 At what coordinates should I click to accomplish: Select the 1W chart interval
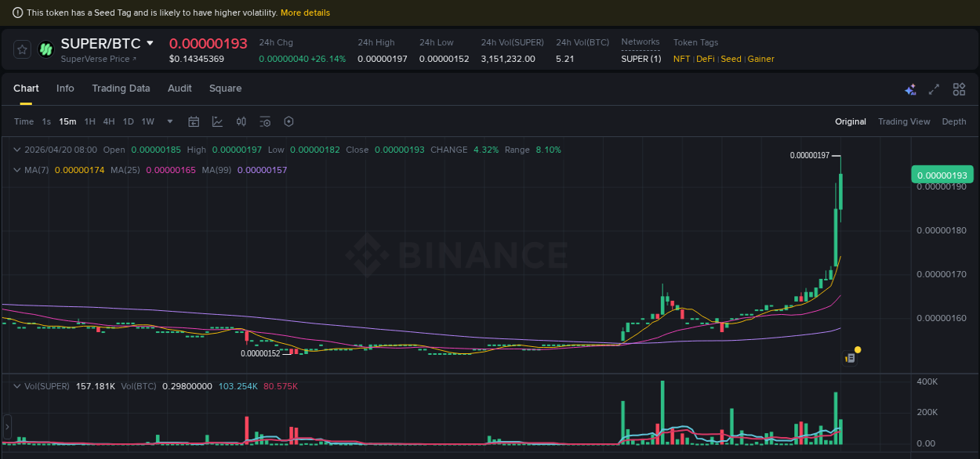coord(147,121)
